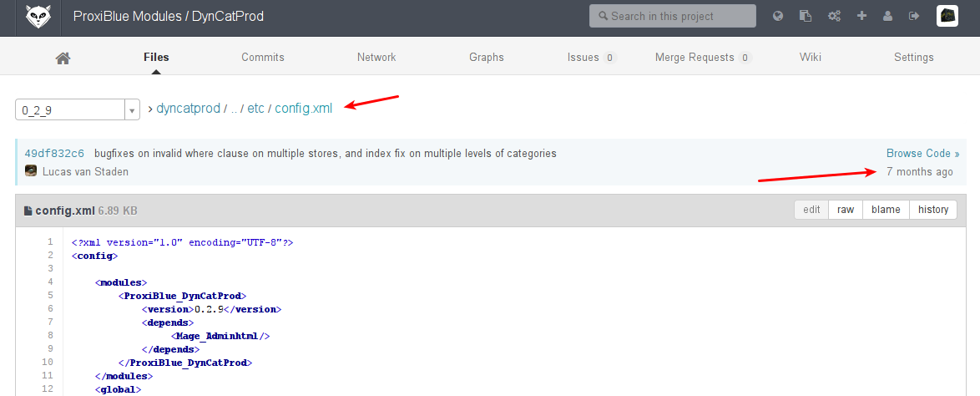Expand the 0_2_9 branch selector arrow
Image resolution: width=980 pixels, height=396 pixels.
[x=132, y=110]
